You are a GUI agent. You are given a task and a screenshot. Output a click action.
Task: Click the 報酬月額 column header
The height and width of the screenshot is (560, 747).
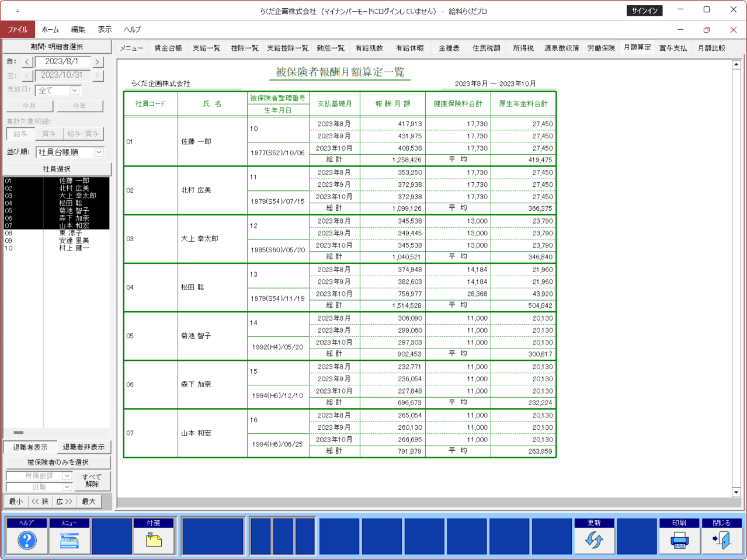(x=393, y=104)
